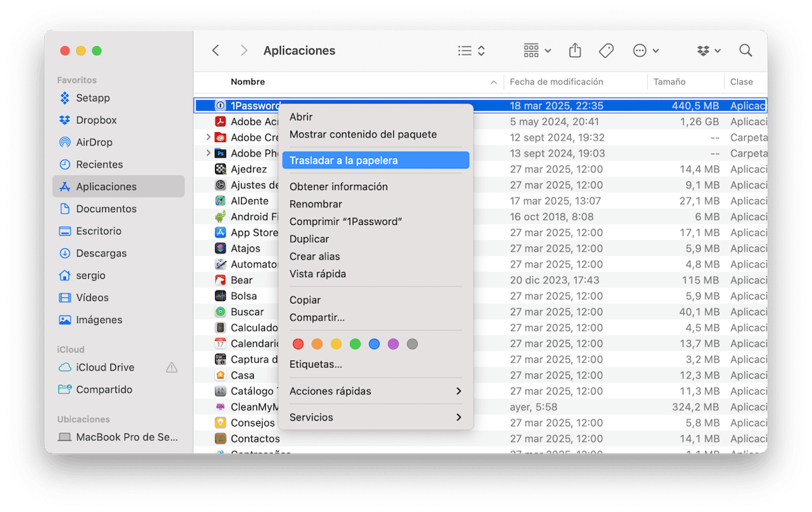Select the App Store row

click(480, 233)
